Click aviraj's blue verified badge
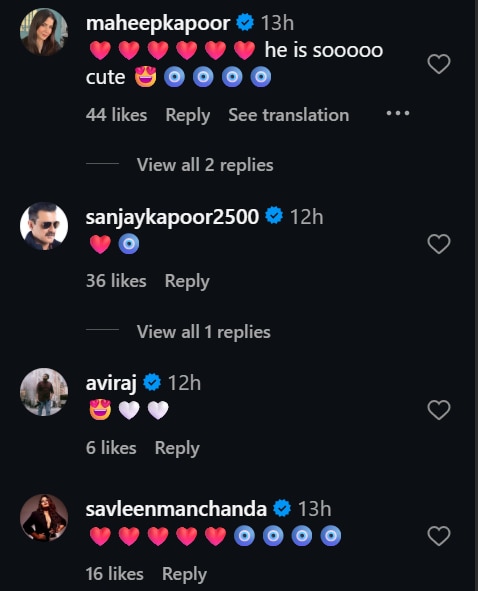The height and width of the screenshot is (591, 478). click(x=152, y=382)
